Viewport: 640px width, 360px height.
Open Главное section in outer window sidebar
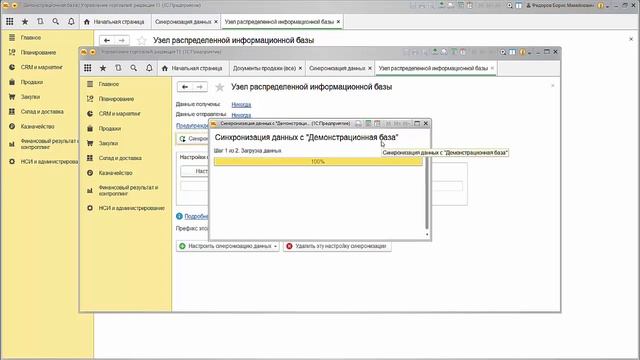31,38
